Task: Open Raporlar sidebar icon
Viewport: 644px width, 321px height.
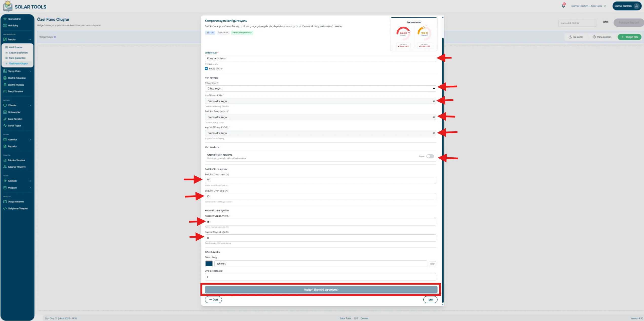Action: [x=5, y=146]
